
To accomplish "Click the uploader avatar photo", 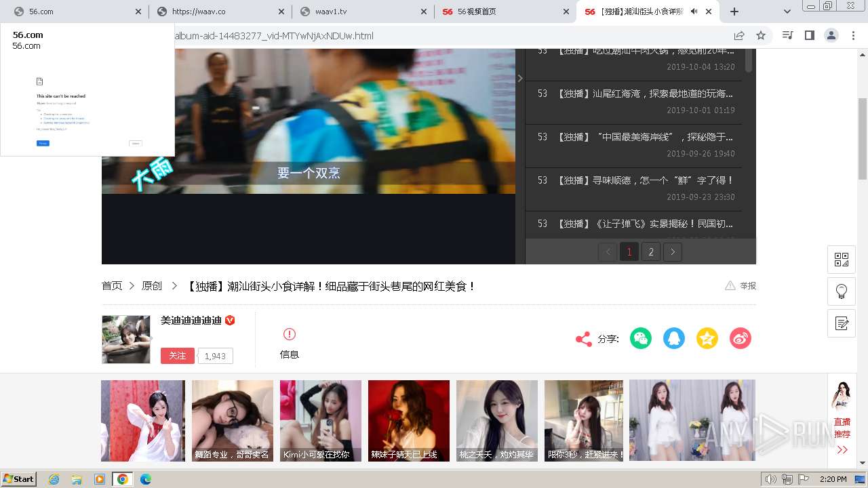I will coord(126,340).
